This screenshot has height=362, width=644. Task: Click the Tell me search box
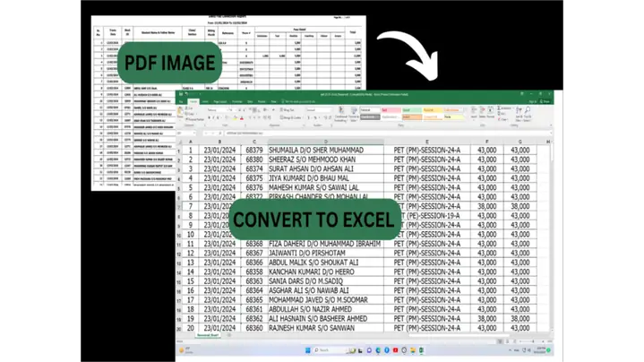(x=299, y=101)
